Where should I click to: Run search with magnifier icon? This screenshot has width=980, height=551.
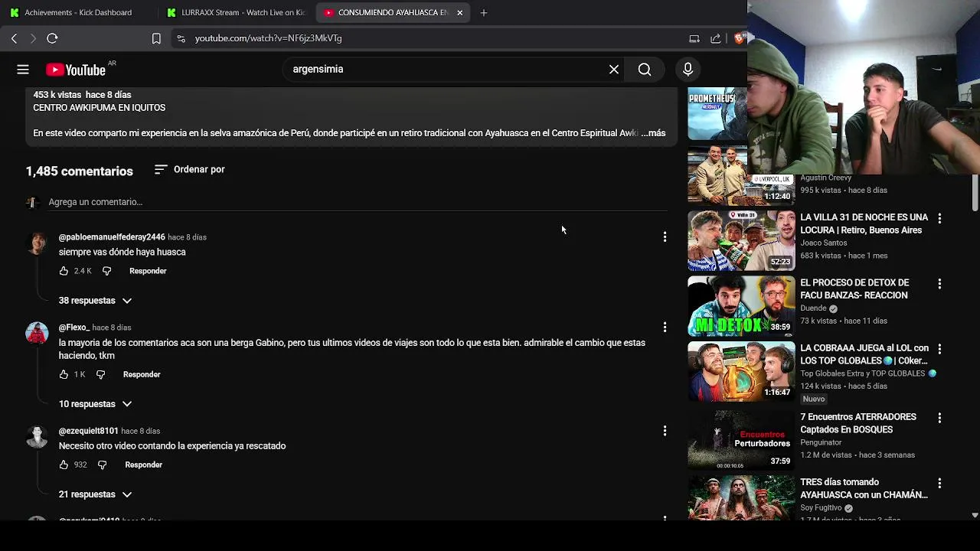(645, 70)
